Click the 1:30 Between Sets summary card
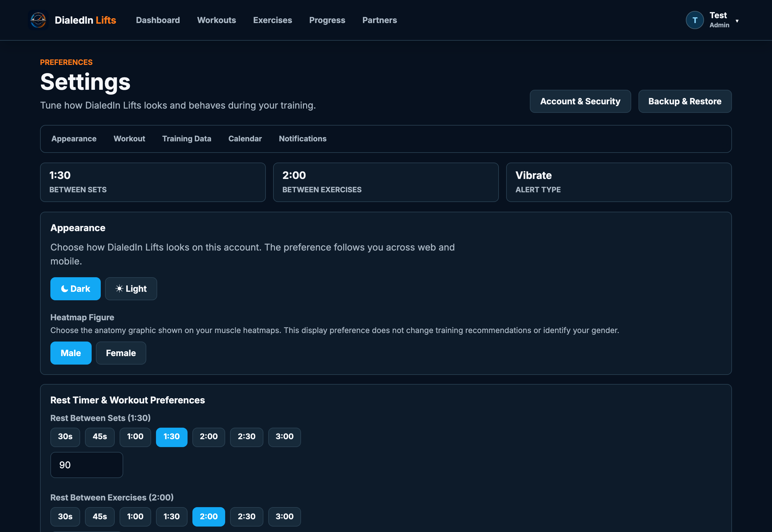 coord(153,182)
